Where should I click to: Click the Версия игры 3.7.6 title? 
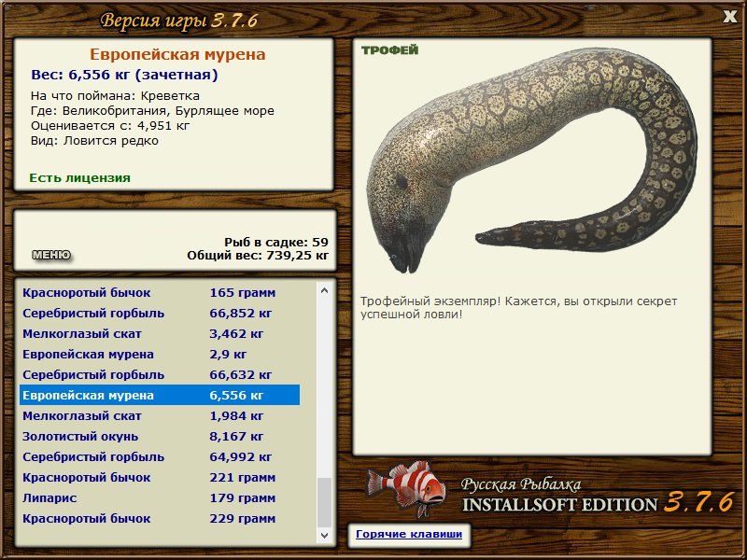(x=179, y=21)
